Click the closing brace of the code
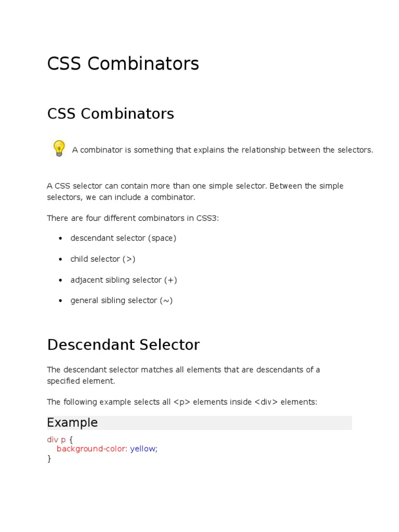The width and height of the screenshot is (399, 532). coord(49,458)
